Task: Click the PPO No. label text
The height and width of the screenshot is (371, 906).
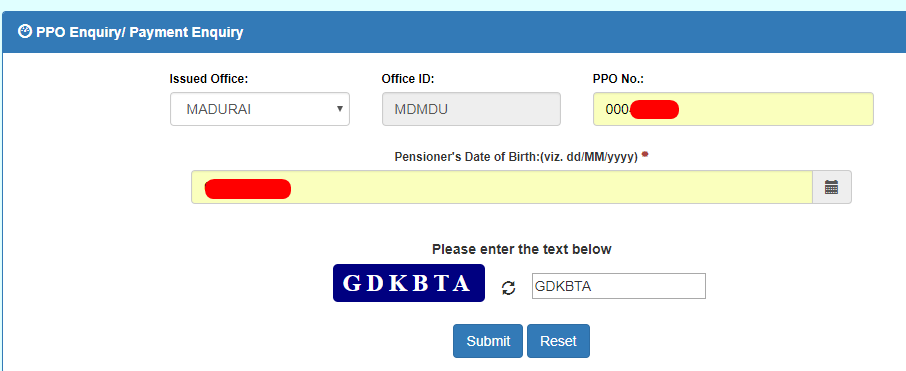Action: tap(618, 79)
